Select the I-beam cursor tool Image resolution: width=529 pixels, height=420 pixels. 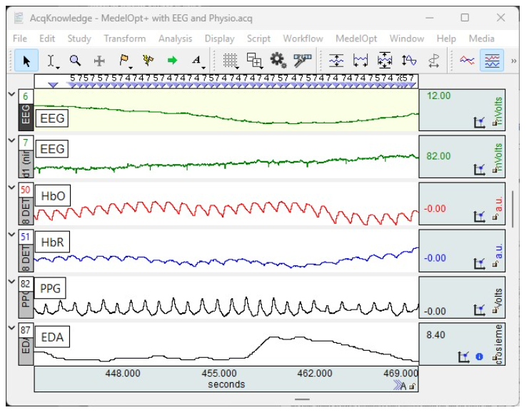(51, 61)
